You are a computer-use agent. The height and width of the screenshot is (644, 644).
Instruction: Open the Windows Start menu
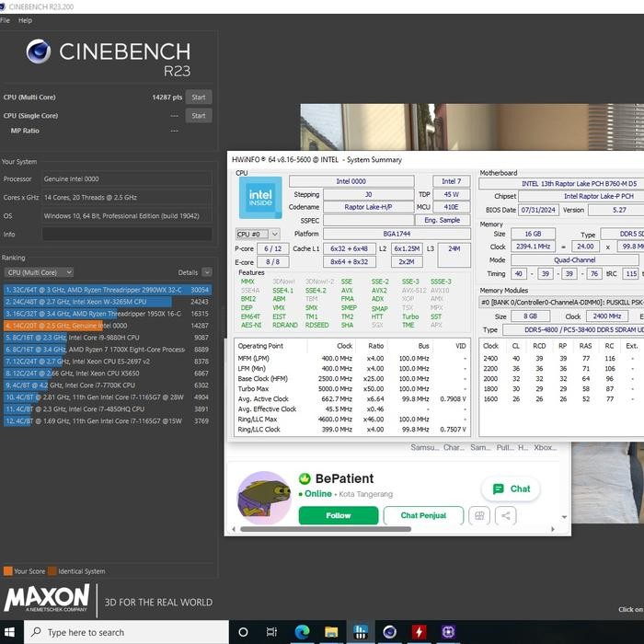pos(10,632)
